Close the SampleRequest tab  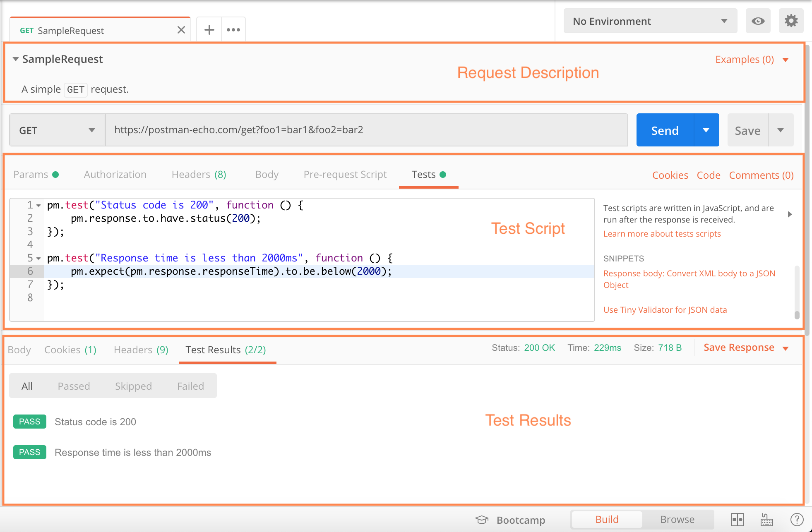181,30
